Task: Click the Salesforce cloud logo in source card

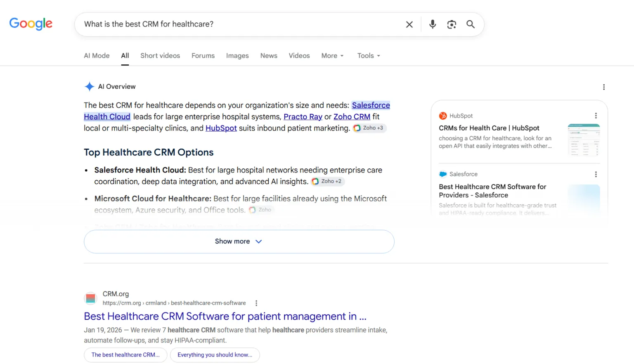Action: tap(443, 174)
